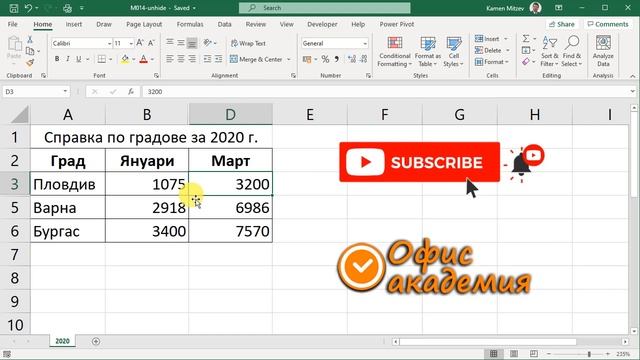
Task: Toggle Underline formatting
Action: pos(79,59)
